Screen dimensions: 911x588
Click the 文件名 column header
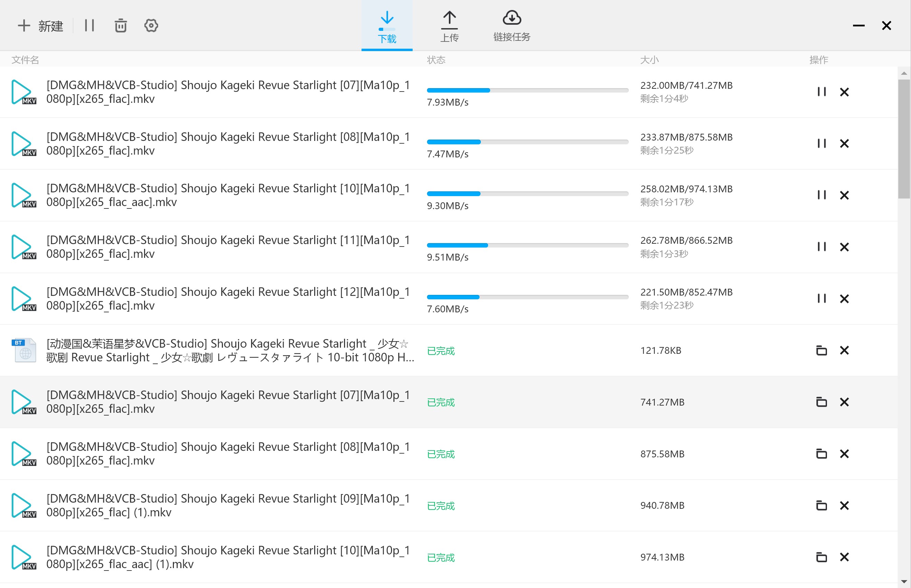(25, 60)
